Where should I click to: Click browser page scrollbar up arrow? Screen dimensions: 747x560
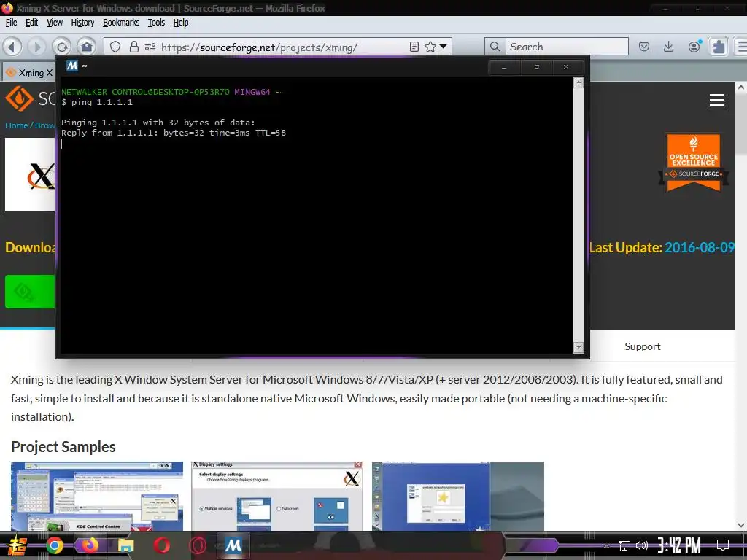(741, 87)
